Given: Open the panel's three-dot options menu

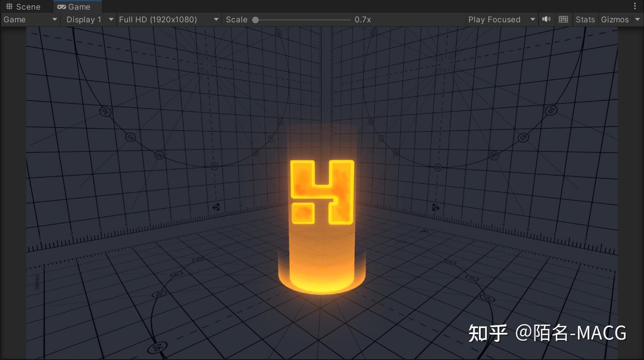Looking at the screenshot, I should (x=635, y=6).
